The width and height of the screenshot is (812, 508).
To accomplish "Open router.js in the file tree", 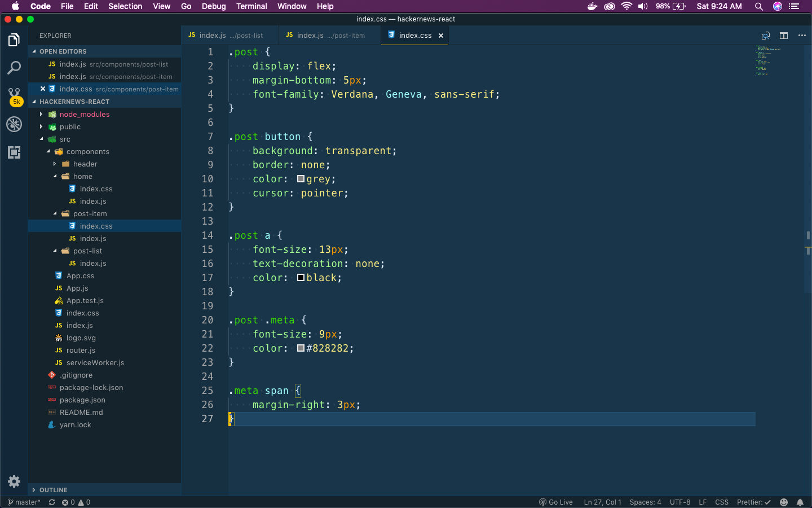I will [x=104, y=350].
